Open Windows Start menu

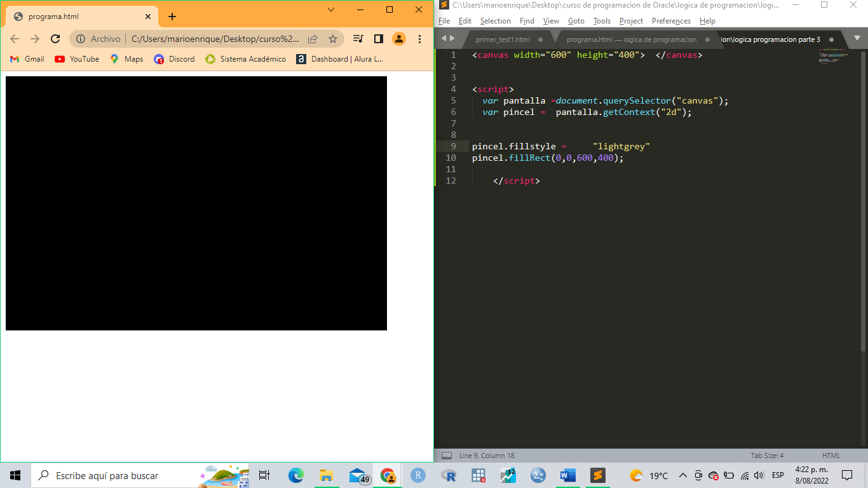click(x=15, y=475)
